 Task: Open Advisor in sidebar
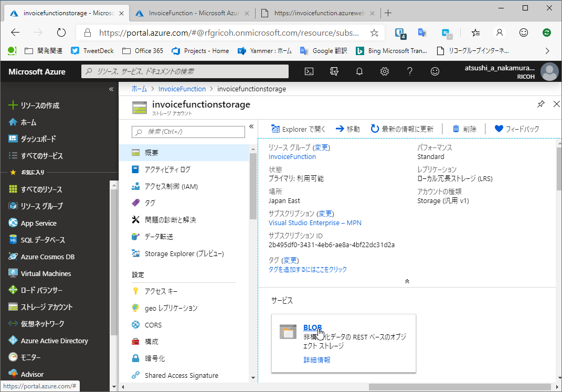point(26,374)
